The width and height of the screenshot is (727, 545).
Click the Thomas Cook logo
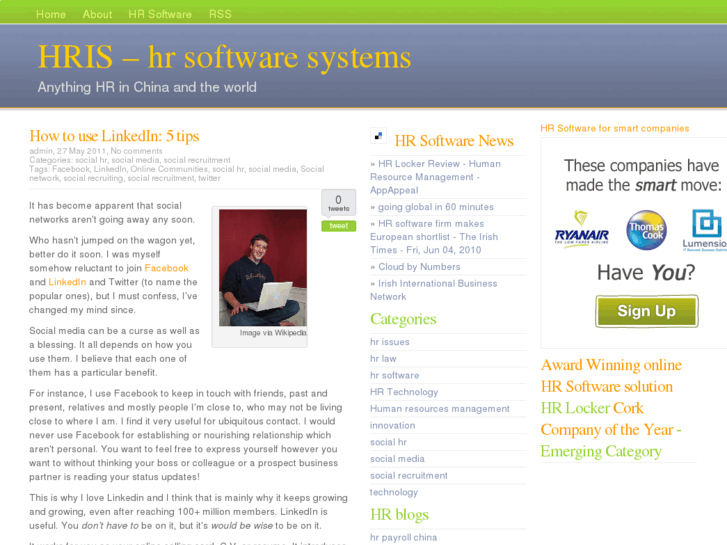point(646,230)
